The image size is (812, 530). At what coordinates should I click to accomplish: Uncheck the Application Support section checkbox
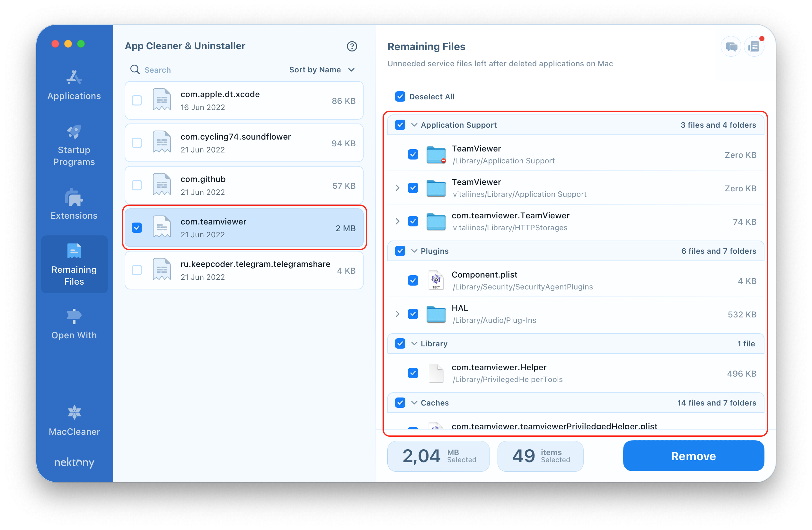point(400,124)
